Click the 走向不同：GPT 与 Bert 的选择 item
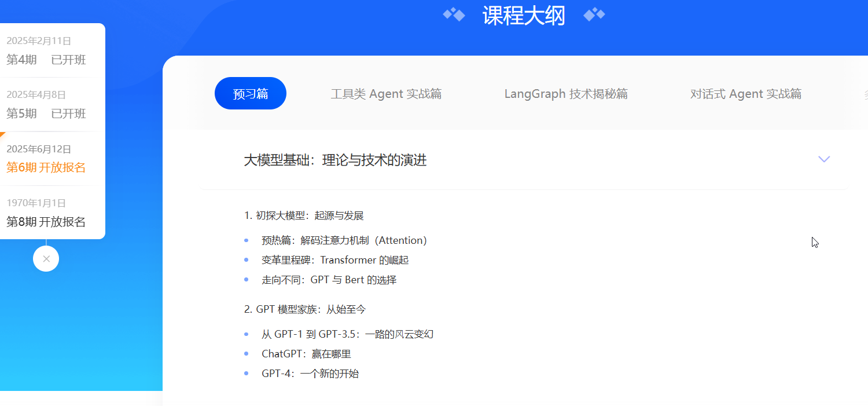This screenshot has width=868, height=406. click(329, 280)
